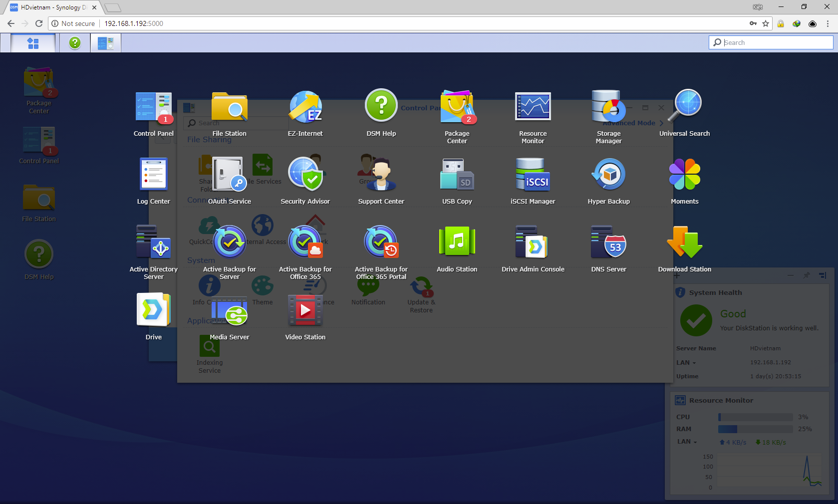Launch Security Advisor
This screenshot has width=838, height=504.
coord(305,181)
